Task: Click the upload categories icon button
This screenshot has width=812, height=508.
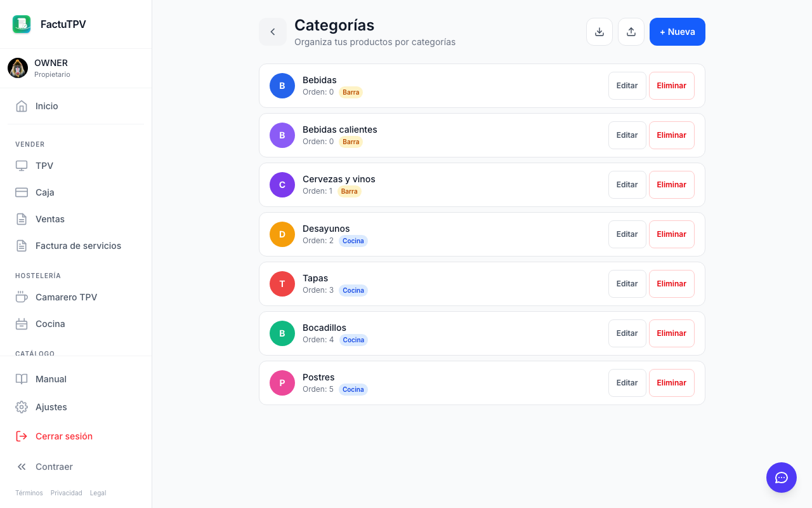Action: pyautogui.click(x=631, y=32)
